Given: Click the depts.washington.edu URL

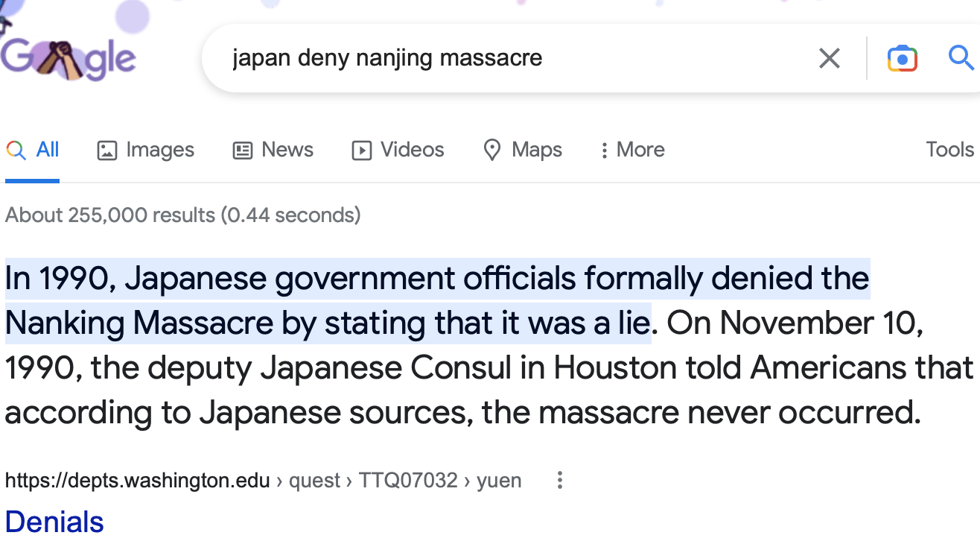Looking at the screenshot, I should tap(137, 481).
